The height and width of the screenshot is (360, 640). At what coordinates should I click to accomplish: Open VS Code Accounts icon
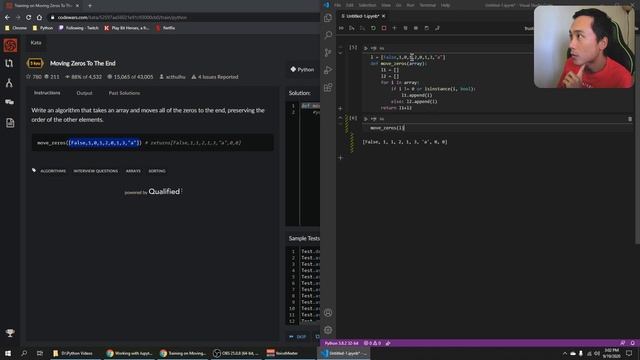point(328,313)
